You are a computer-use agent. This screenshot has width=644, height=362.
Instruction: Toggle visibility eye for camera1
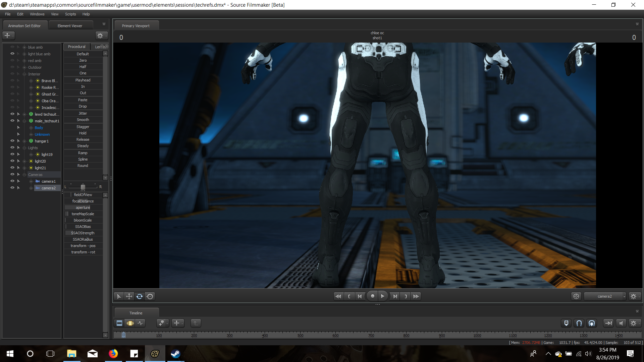12,181
